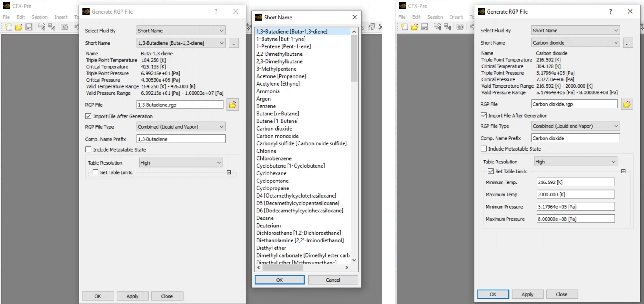Browse for RGP File with folder icon
644x304 pixels.
(x=232, y=105)
